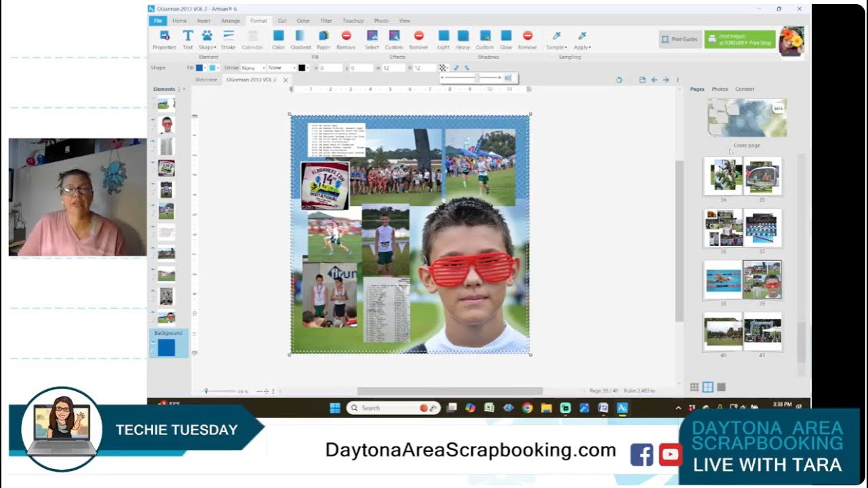Apply the Heavy shadow
The height and width of the screenshot is (488, 868).
point(462,39)
